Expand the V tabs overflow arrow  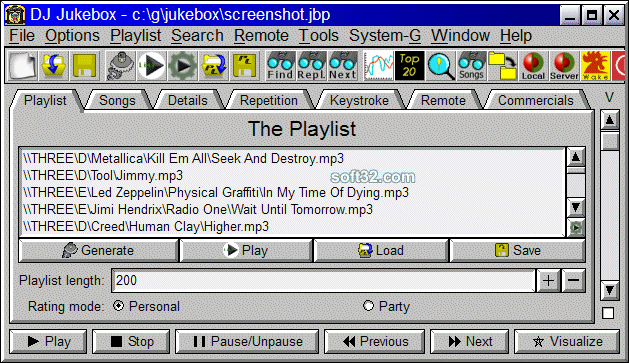click(609, 97)
